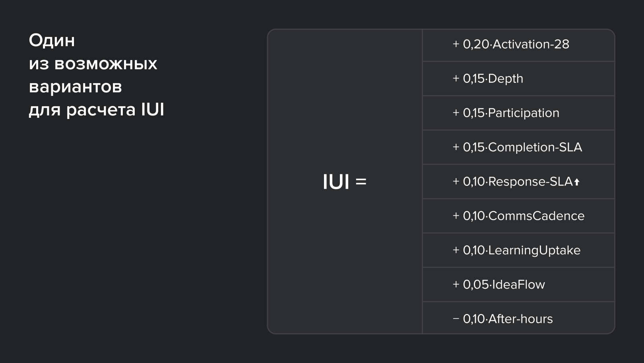Click the plus sign before Activation-28
644x363 pixels.
[x=456, y=44]
